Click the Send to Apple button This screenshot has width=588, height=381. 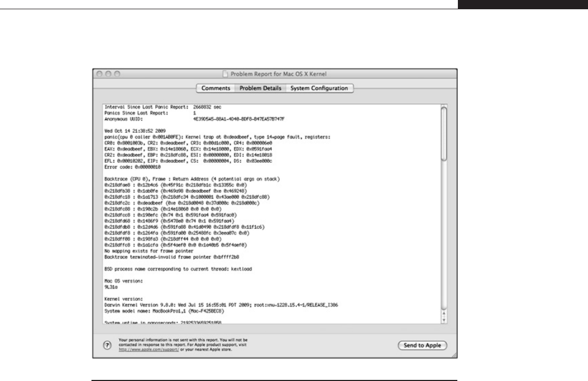click(422, 346)
